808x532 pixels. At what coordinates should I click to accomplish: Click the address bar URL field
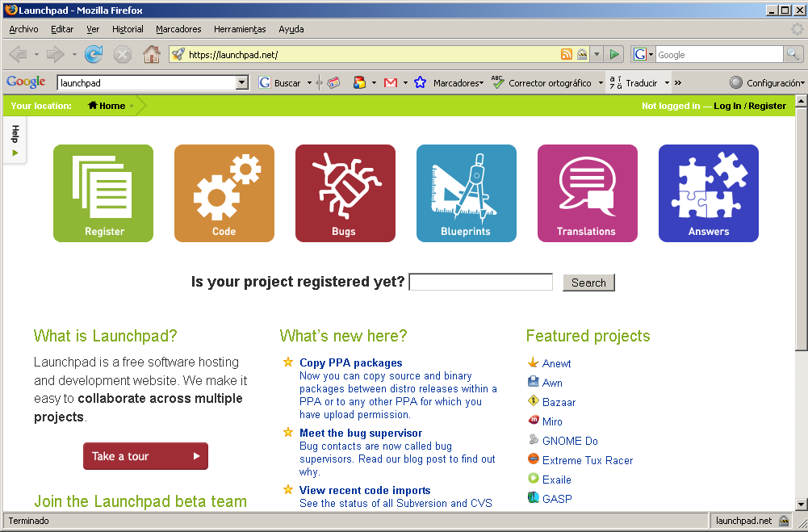tap(372, 55)
